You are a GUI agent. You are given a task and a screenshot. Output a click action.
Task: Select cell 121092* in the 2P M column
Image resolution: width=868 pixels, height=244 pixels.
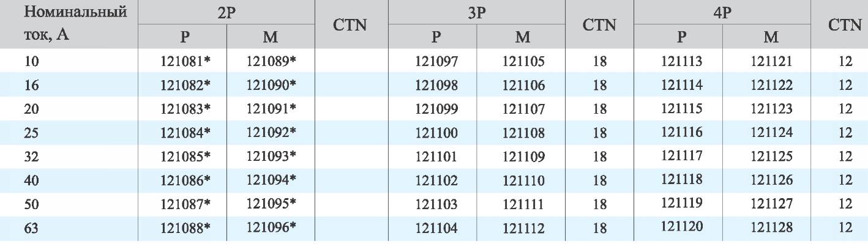(271, 132)
